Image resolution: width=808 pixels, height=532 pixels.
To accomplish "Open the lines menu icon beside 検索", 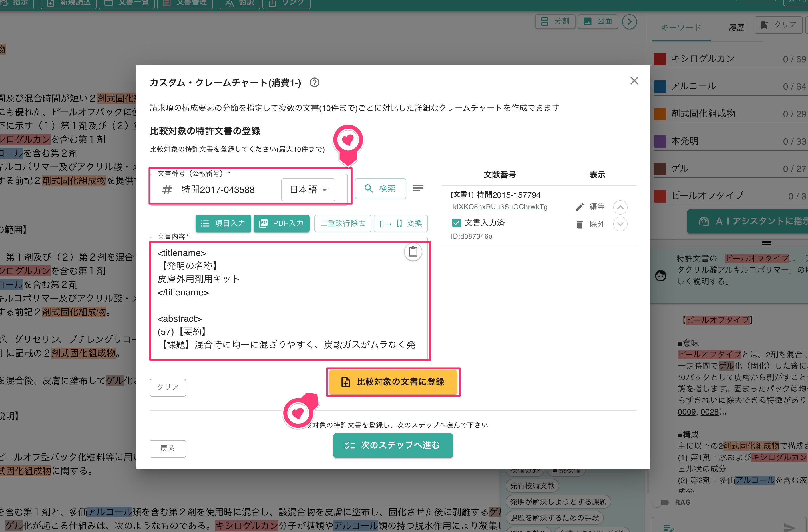I will point(418,188).
